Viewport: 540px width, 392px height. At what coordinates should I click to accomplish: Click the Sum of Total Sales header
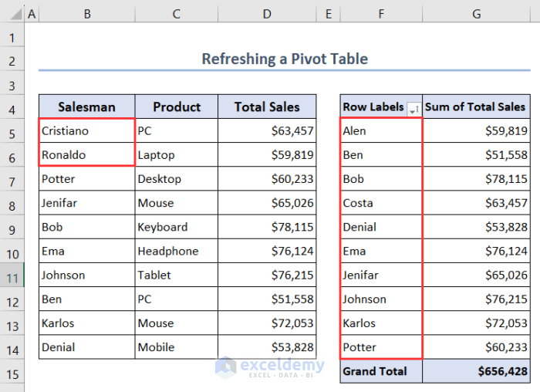point(476,106)
